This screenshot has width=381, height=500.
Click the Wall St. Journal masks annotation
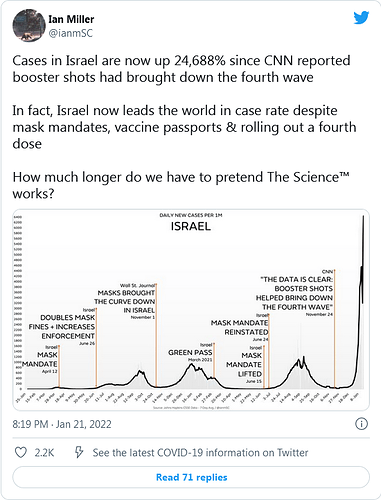click(125, 301)
